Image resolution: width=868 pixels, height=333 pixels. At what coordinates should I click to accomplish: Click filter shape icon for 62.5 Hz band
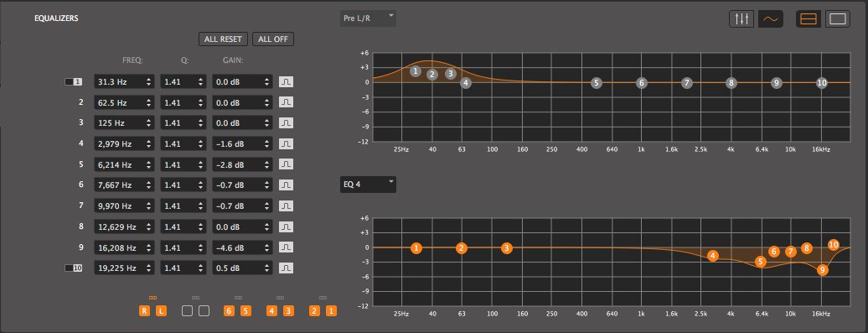286,102
